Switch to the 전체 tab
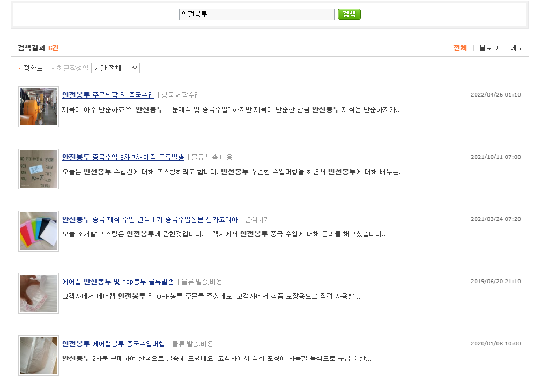 tap(459, 48)
